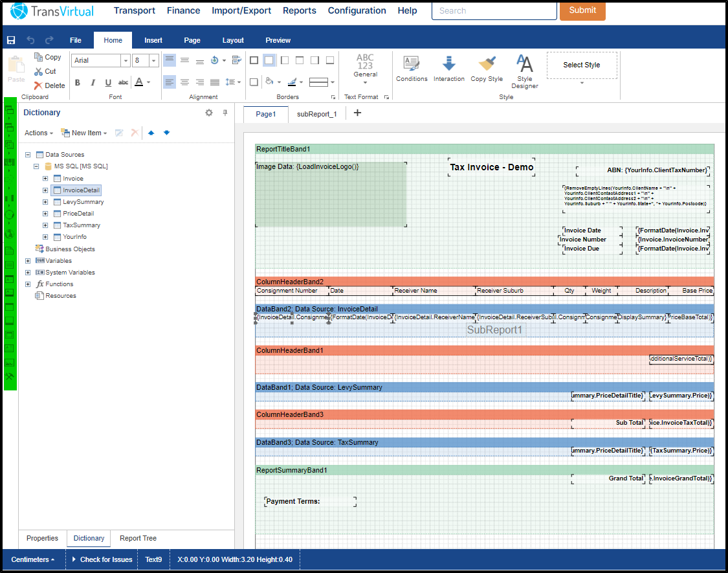The image size is (728, 573).
Task: Remove all borders (no border)
Action: [x=269, y=60]
